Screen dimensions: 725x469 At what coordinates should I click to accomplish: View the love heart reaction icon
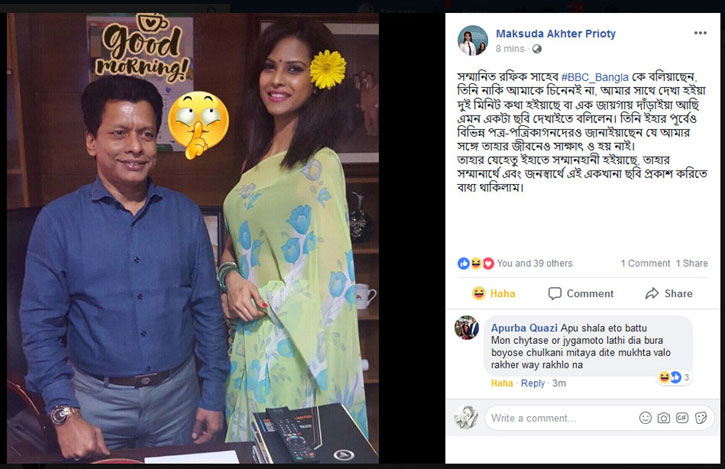tap(488, 264)
